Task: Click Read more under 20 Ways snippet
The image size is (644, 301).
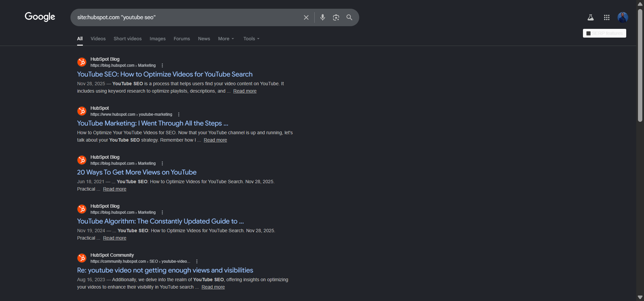Action: point(115,189)
